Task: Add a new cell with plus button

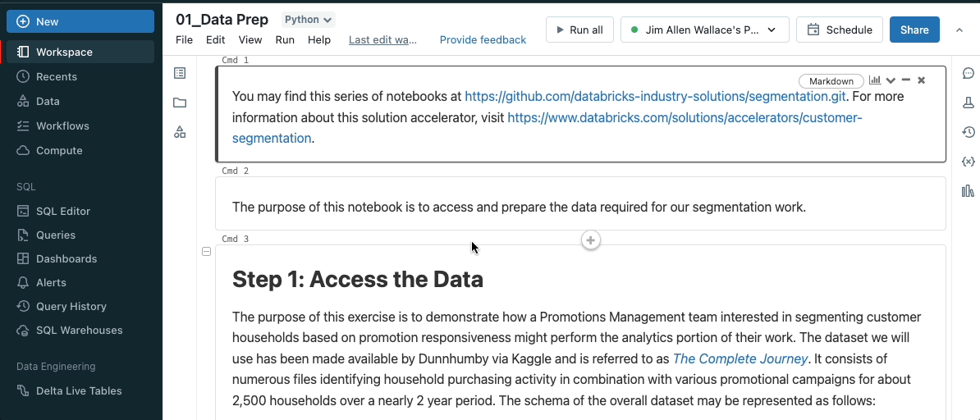Action: tap(590, 240)
